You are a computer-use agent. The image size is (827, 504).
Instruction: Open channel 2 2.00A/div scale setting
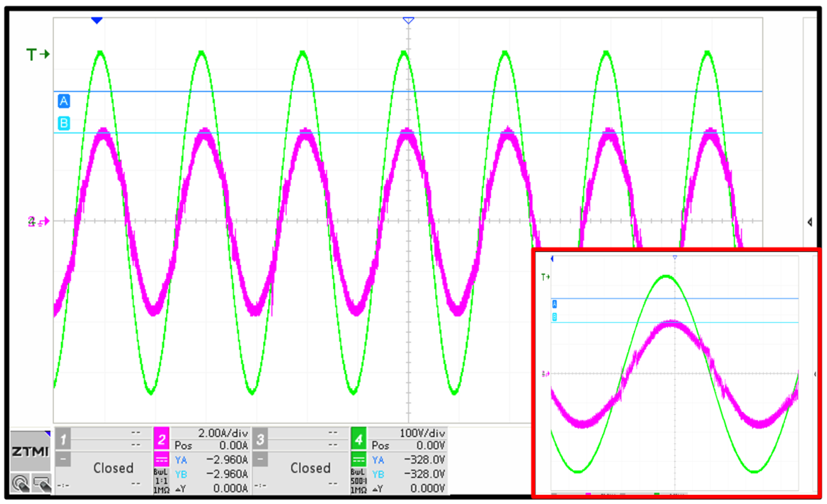[x=222, y=433]
